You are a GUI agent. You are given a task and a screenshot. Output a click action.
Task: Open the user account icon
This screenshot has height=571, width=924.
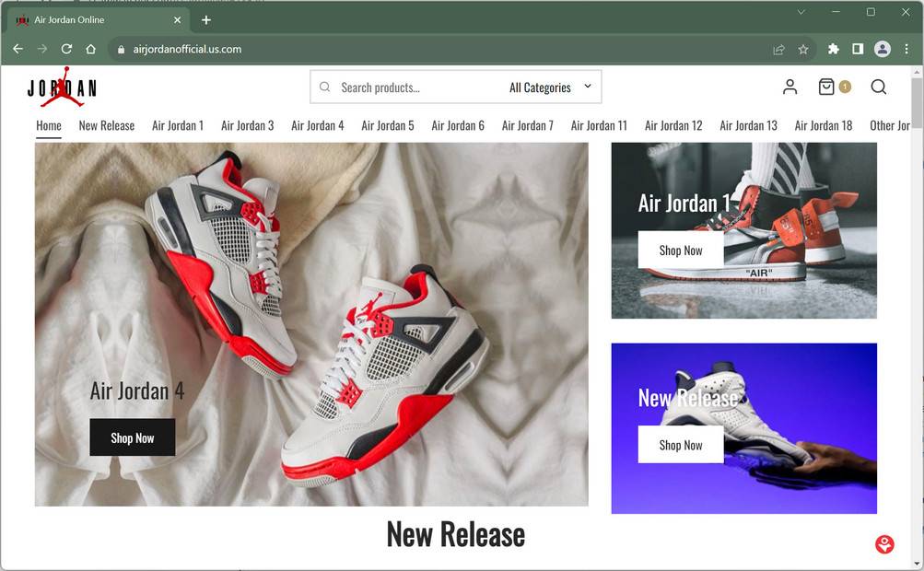pyautogui.click(x=789, y=87)
